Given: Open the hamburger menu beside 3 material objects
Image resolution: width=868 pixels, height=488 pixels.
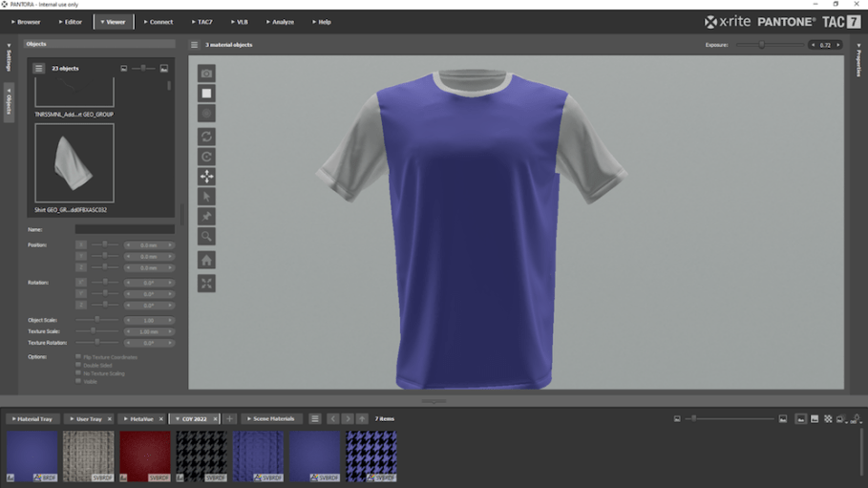Looking at the screenshot, I should coord(194,44).
